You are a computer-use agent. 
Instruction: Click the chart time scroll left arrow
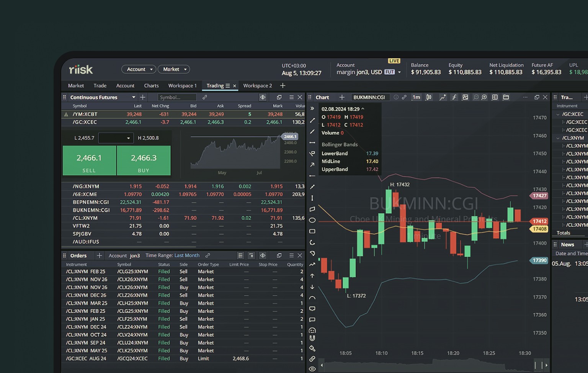click(322, 365)
